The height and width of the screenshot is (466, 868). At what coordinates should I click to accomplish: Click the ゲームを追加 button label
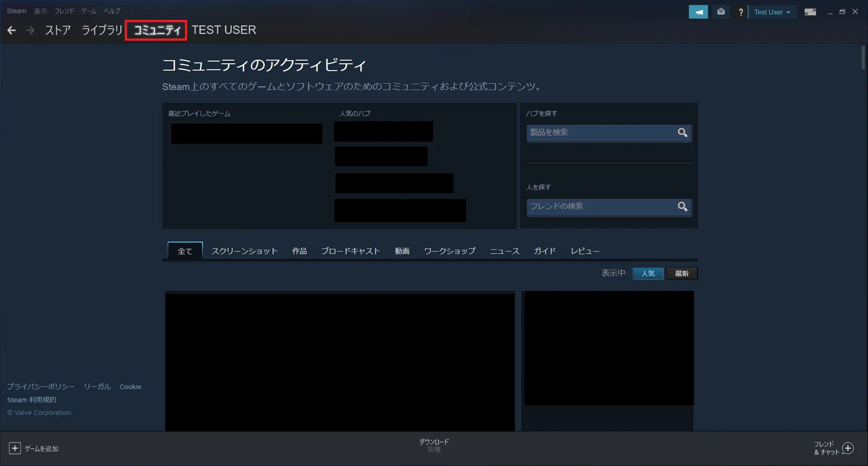[x=42, y=449]
